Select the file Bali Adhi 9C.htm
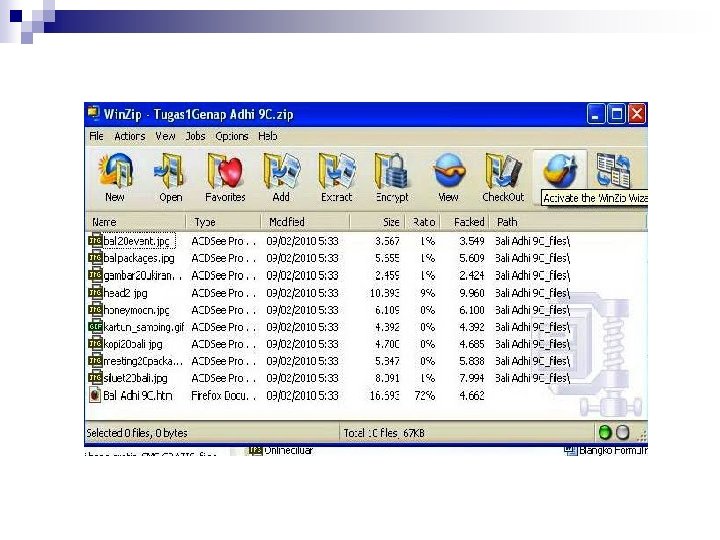 [138, 395]
